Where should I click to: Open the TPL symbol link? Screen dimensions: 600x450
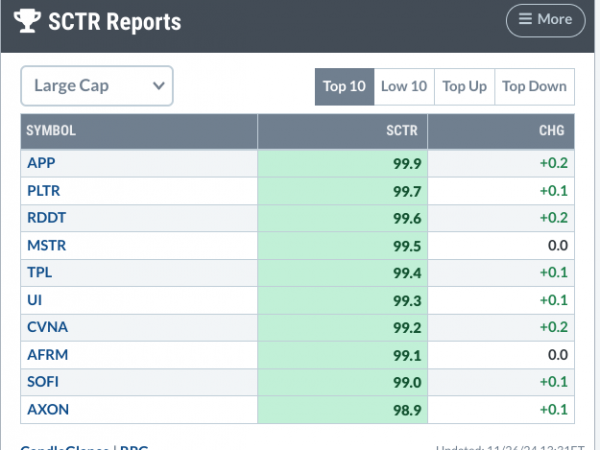click(x=39, y=272)
